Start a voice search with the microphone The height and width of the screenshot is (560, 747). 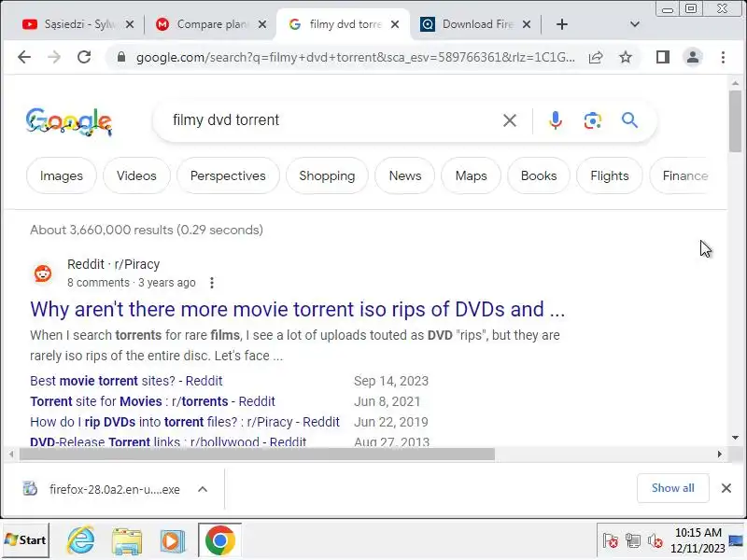pyautogui.click(x=555, y=120)
